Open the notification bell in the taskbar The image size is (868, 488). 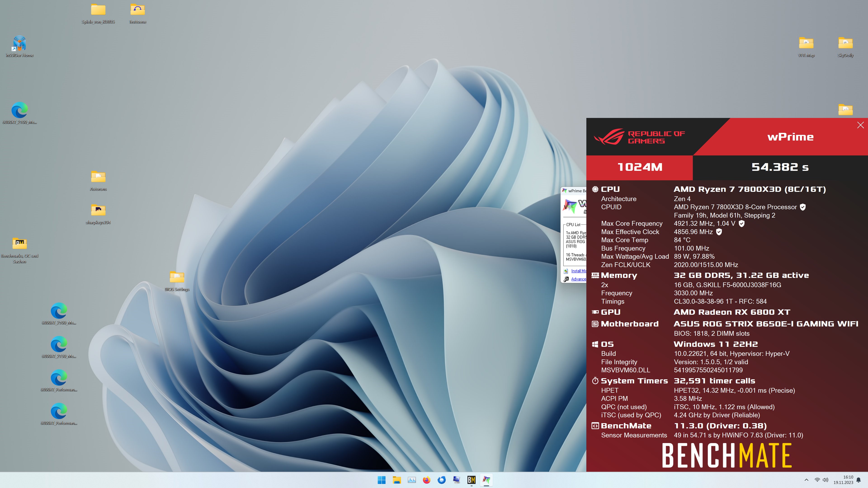coord(859,480)
